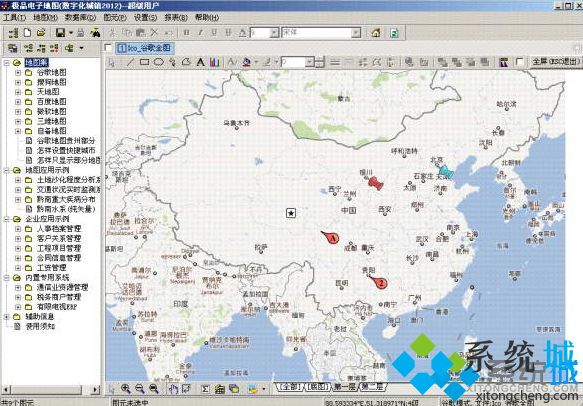Click the Open folder icon in main toolbar
The width and height of the screenshot is (583, 406).
[41, 33]
